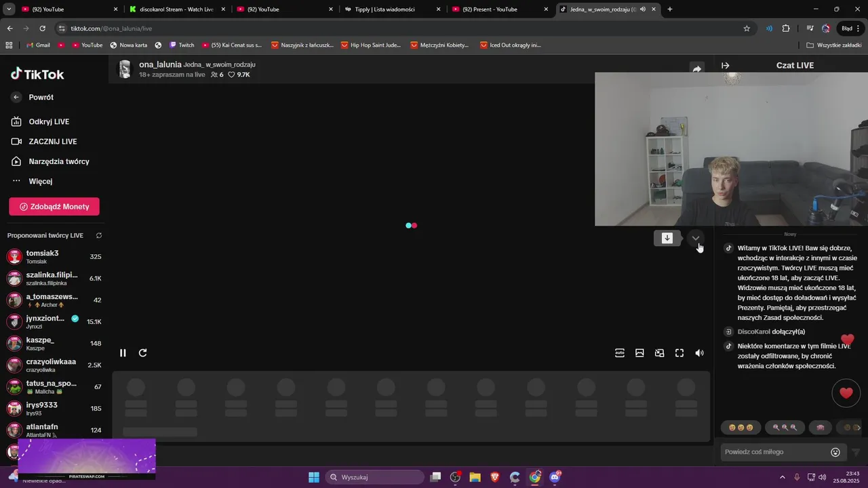Mute the TikTok tab via speaker icon

[642, 9]
